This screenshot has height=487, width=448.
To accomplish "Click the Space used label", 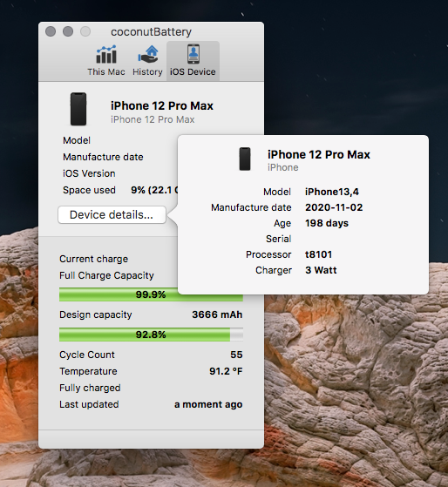I will click(x=89, y=190).
